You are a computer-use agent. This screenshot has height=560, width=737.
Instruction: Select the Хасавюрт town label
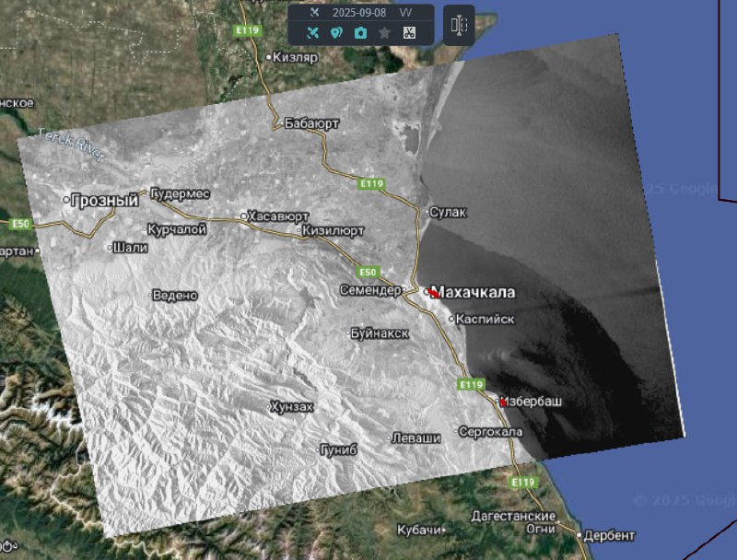(x=278, y=216)
